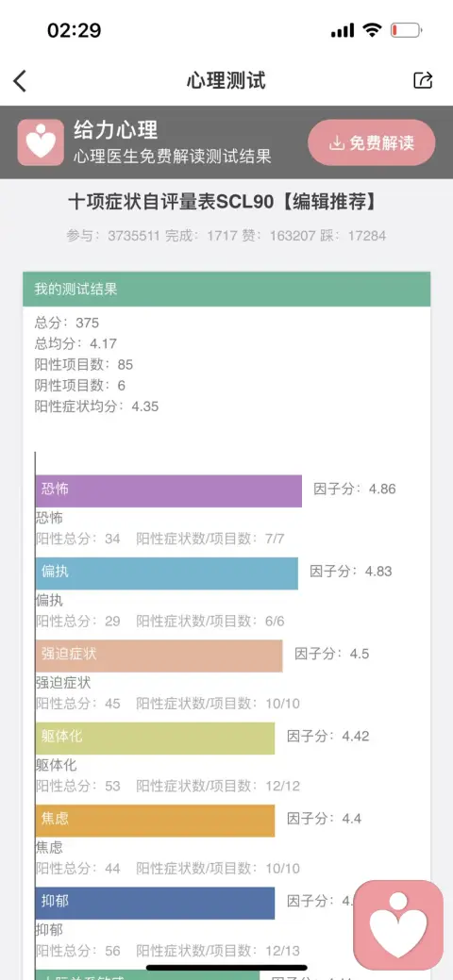Tap the cellular signal bars icon
This screenshot has width=453, height=980.
click(x=343, y=30)
